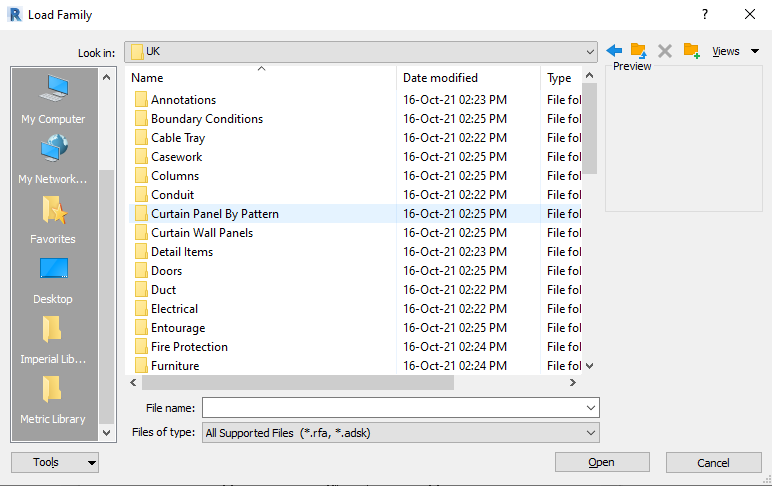Select the Curtain Wall Panels folder
772x486 pixels.
(202, 233)
